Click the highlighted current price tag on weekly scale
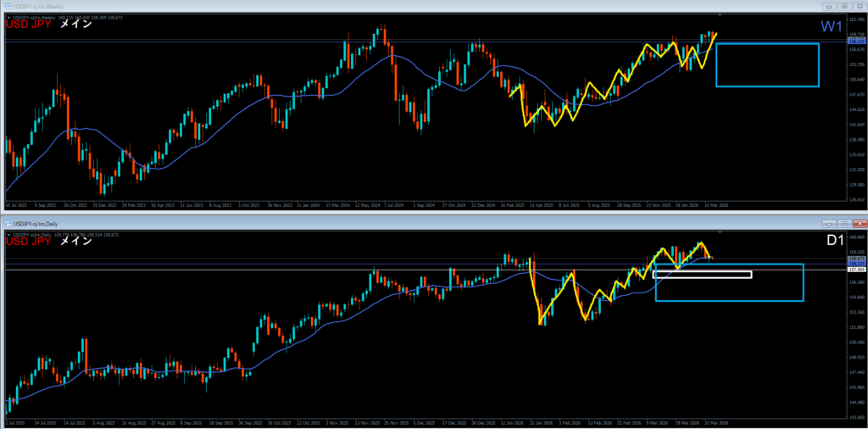868x429 pixels. (x=855, y=39)
